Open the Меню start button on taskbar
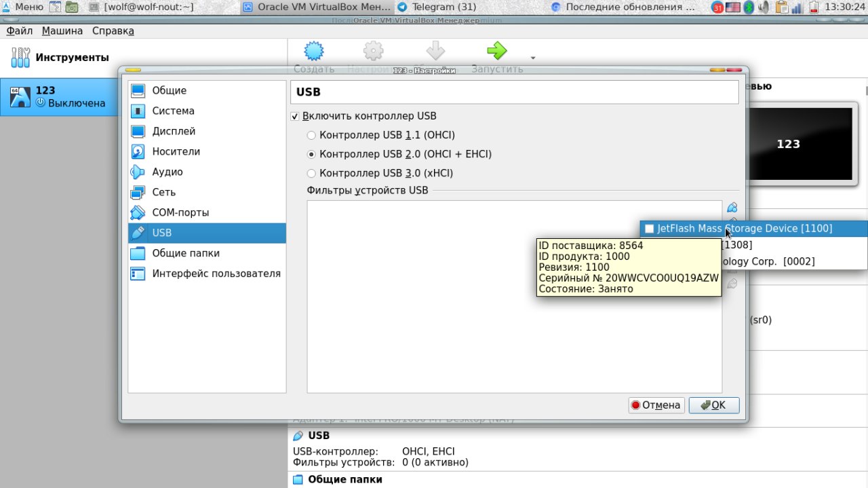Viewport: 868px width, 488px height. pyautogui.click(x=24, y=7)
